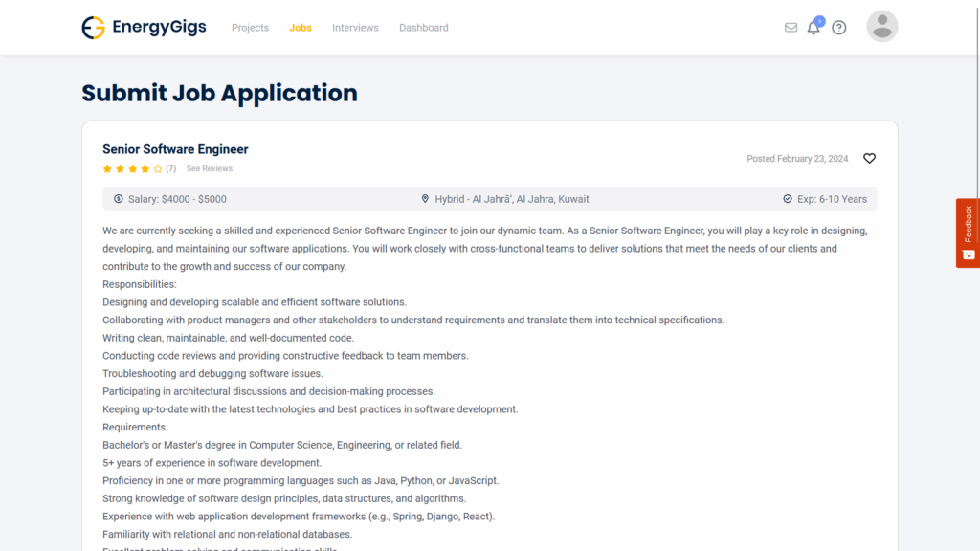Click the checkmark icon beside Exp
Screen dimensions: 980x551
[788, 199]
